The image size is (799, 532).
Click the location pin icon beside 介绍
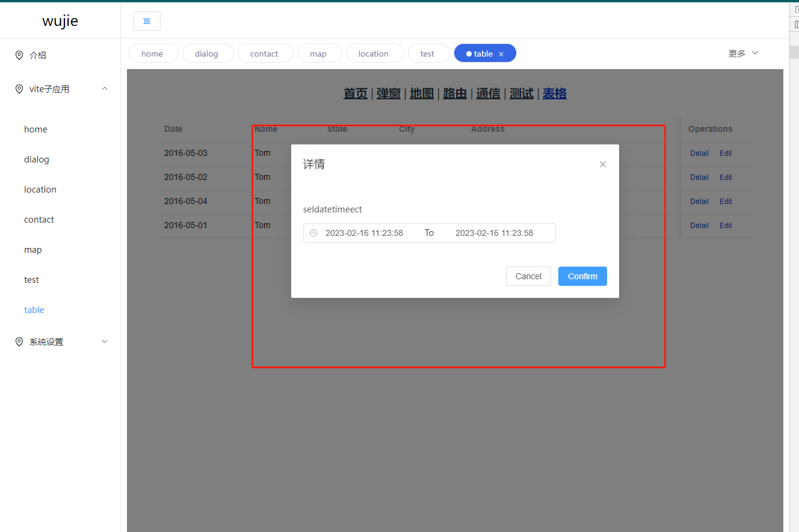coord(19,55)
